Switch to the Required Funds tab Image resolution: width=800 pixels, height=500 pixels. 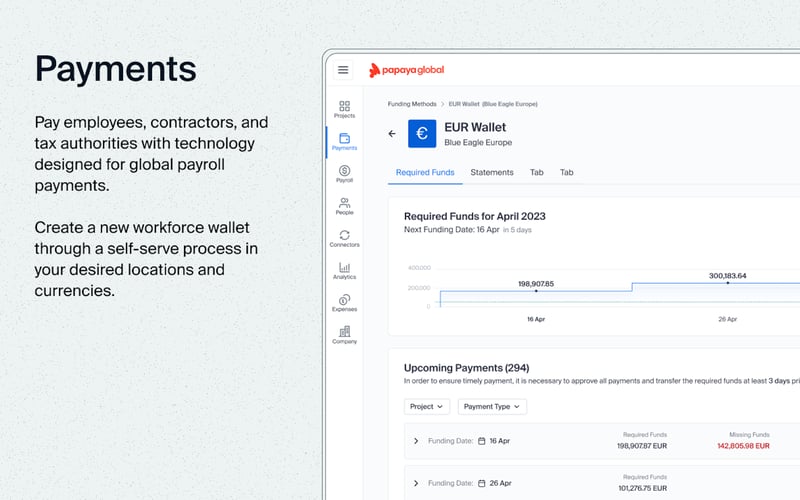(x=425, y=172)
